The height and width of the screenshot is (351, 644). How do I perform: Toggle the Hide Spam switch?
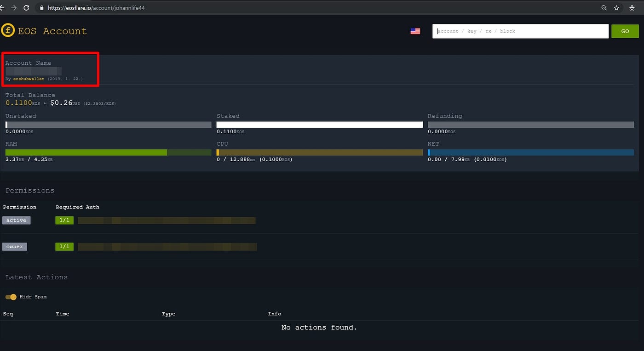coord(11,297)
